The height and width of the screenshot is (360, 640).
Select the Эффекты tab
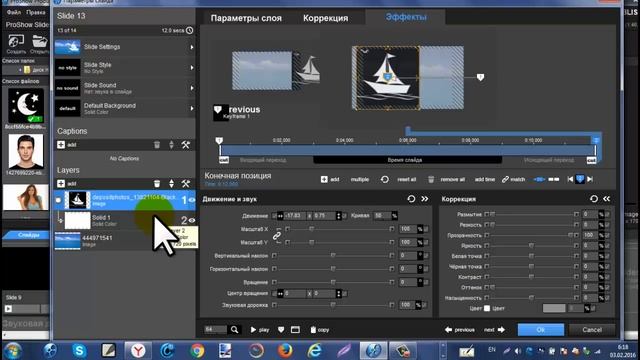[x=406, y=17]
